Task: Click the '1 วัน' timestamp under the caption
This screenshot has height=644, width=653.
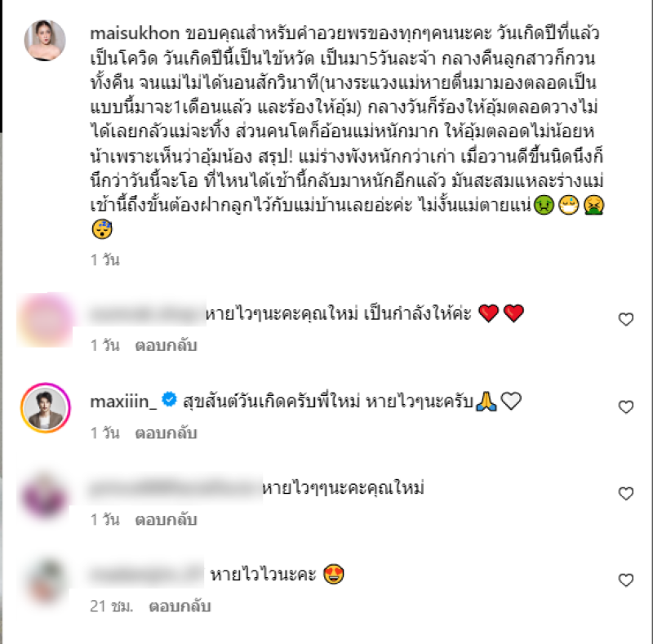Action: 105,260
